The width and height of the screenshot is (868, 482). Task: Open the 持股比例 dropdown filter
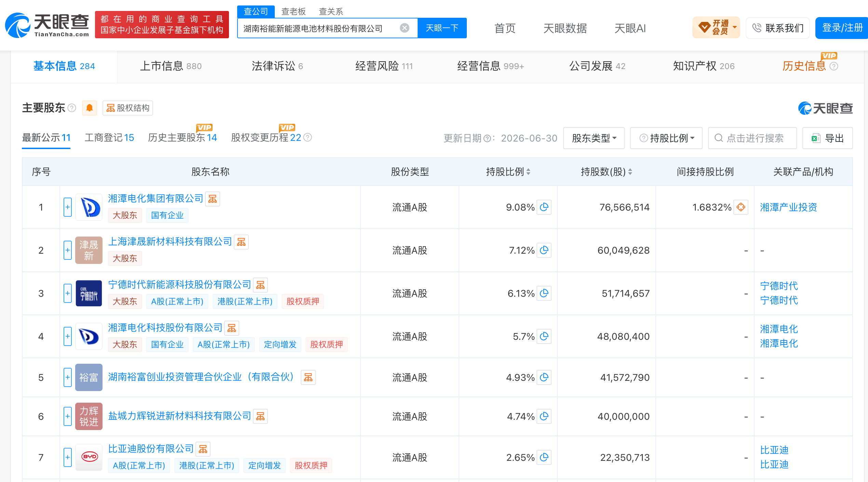pyautogui.click(x=666, y=138)
